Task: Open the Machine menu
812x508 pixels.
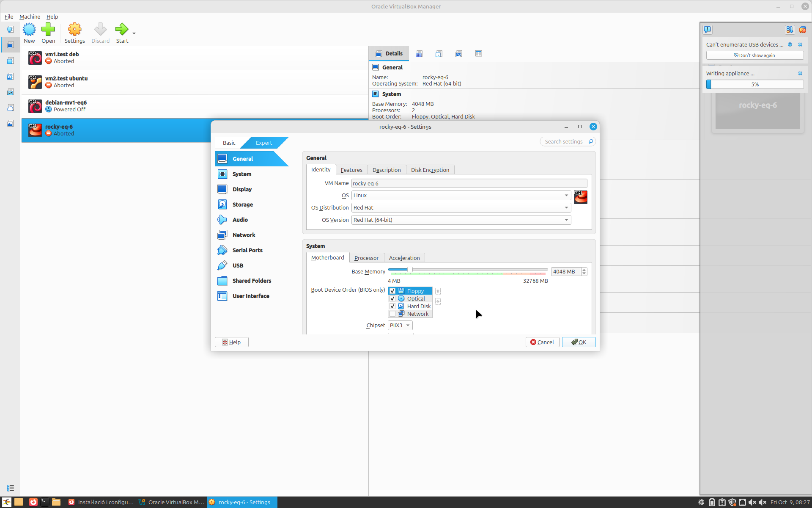Action: click(30, 17)
